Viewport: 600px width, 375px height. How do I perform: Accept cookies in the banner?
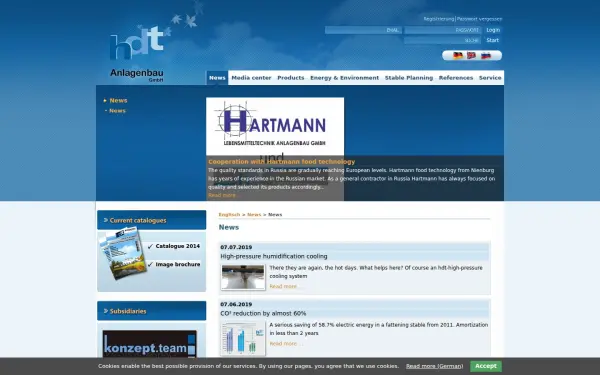click(x=486, y=366)
